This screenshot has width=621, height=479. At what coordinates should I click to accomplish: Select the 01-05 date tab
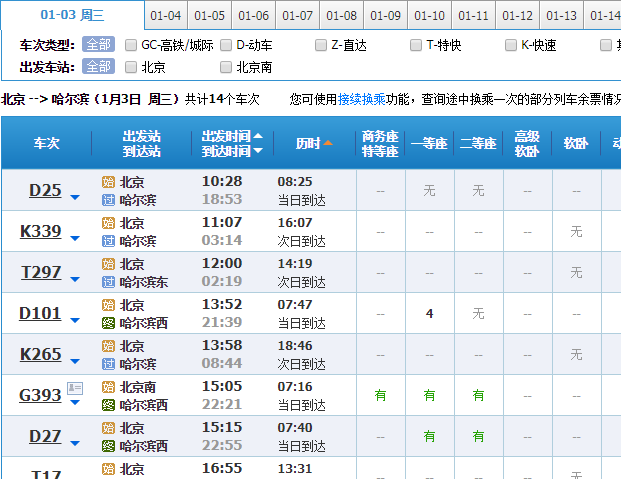210,15
